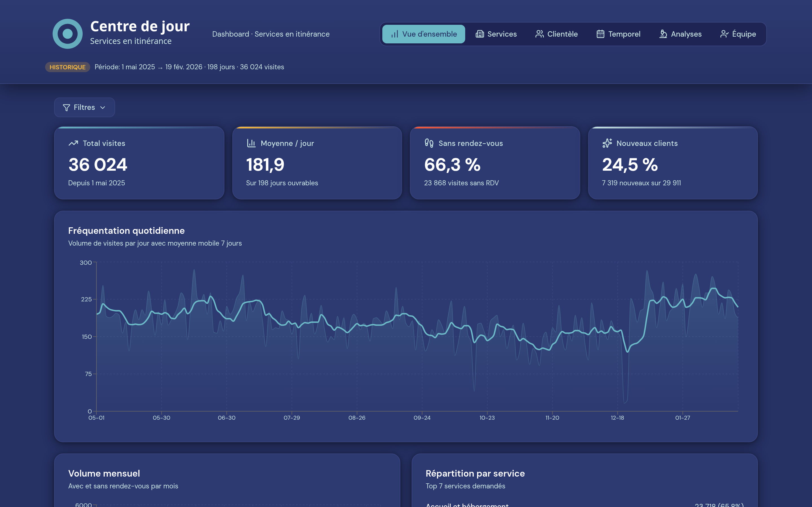Click the Dashboard breadcrumb link
The height and width of the screenshot is (507, 812).
231,34
